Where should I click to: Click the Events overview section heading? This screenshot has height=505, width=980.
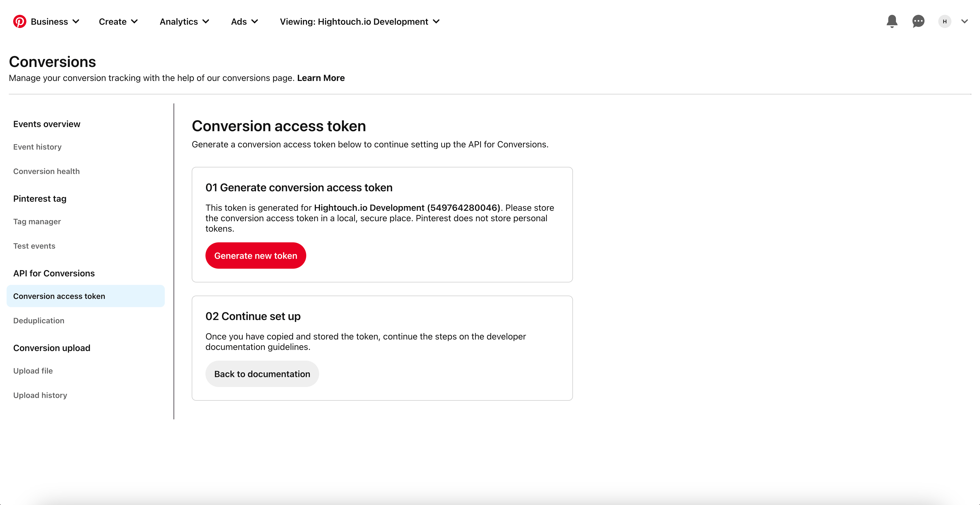pyautogui.click(x=47, y=124)
